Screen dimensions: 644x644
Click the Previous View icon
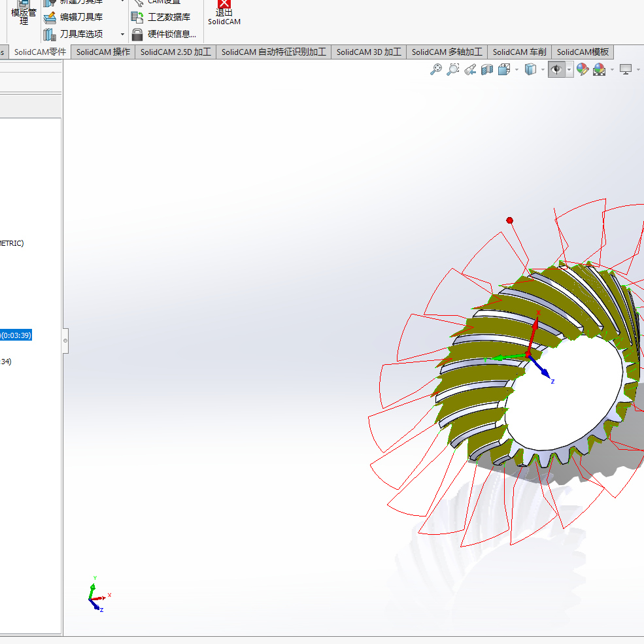469,69
